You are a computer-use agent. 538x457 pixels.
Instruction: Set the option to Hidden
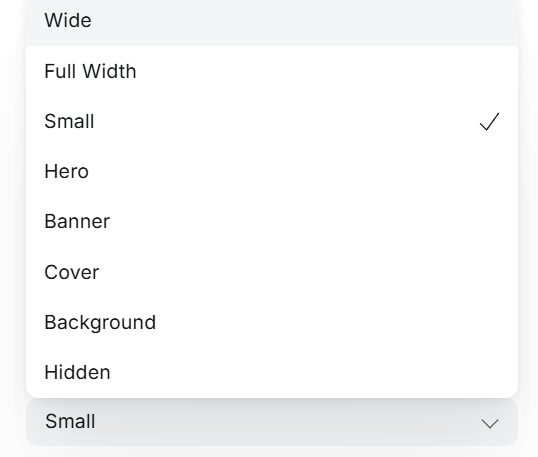272,373
